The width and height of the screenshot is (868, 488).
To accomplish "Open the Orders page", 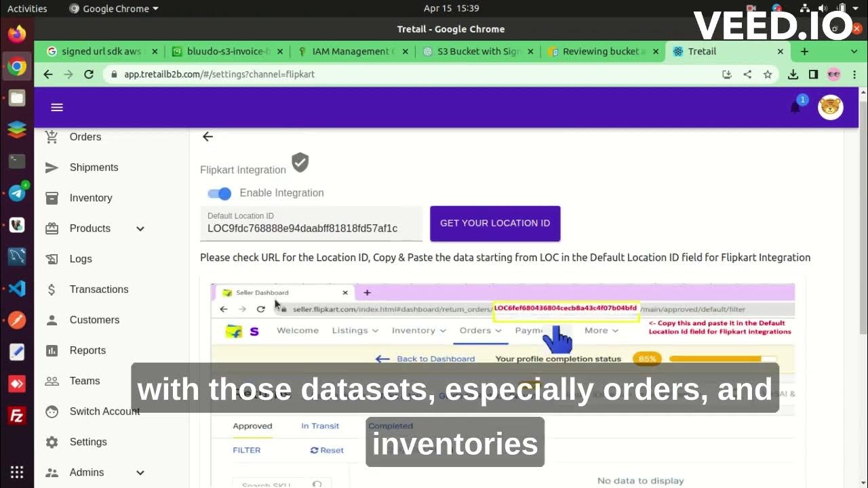I will pos(85,137).
